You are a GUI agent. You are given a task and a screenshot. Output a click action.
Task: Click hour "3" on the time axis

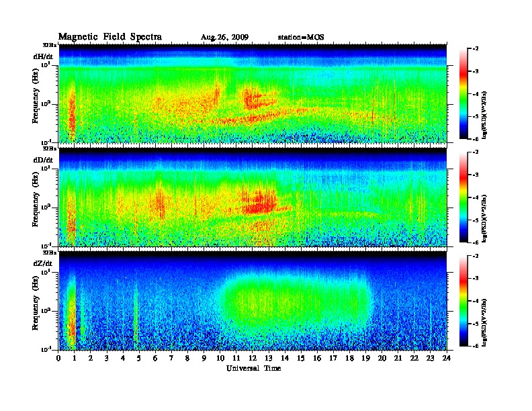pos(107,359)
